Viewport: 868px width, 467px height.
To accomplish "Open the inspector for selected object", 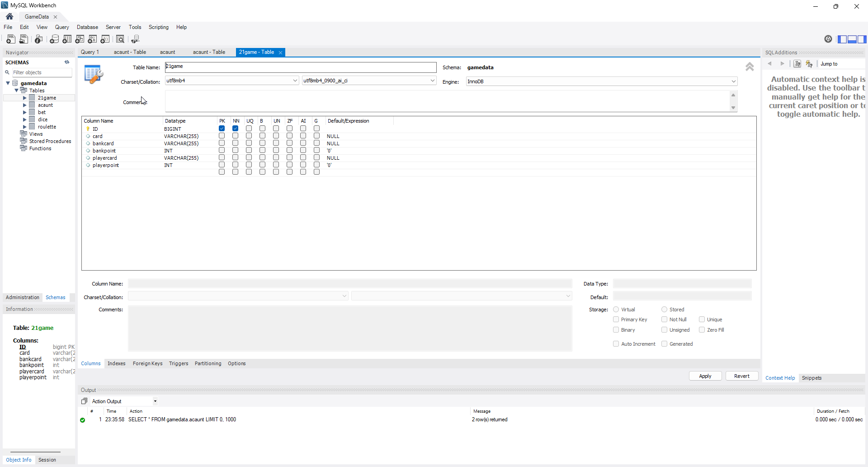I will click(39, 39).
